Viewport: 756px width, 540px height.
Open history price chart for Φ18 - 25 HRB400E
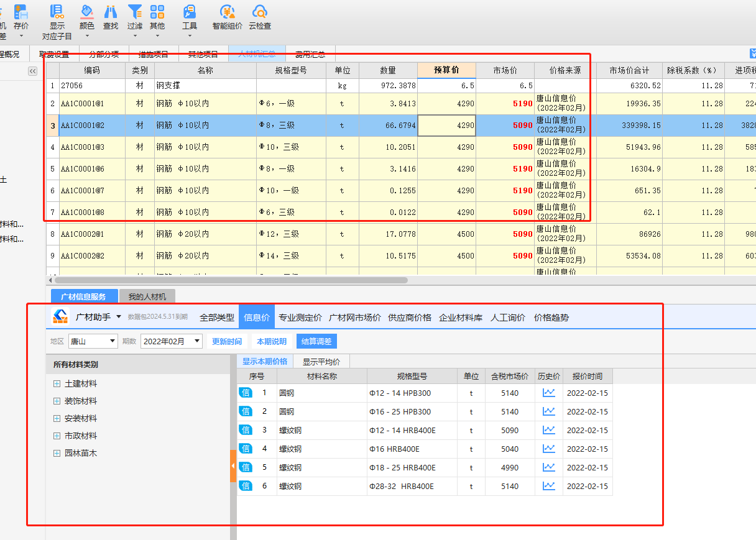coord(548,467)
